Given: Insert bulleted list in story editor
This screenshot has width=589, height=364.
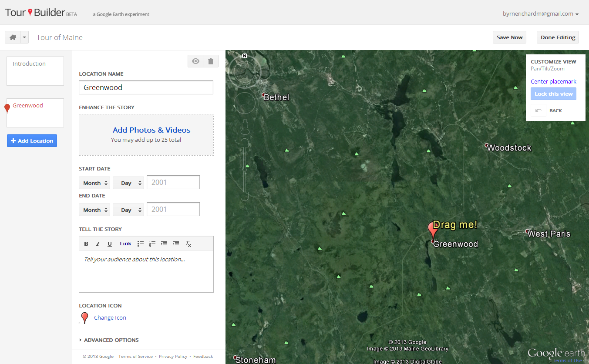Looking at the screenshot, I should coord(141,244).
